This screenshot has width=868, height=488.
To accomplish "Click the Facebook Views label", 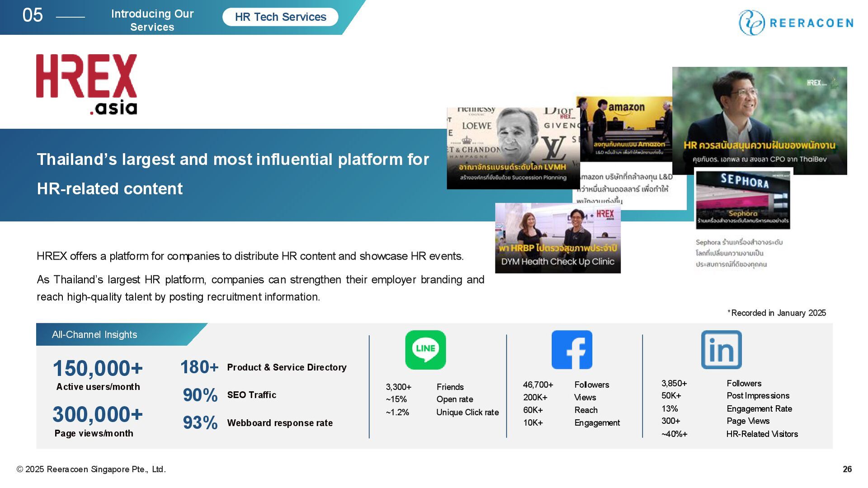I will tap(585, 398).
